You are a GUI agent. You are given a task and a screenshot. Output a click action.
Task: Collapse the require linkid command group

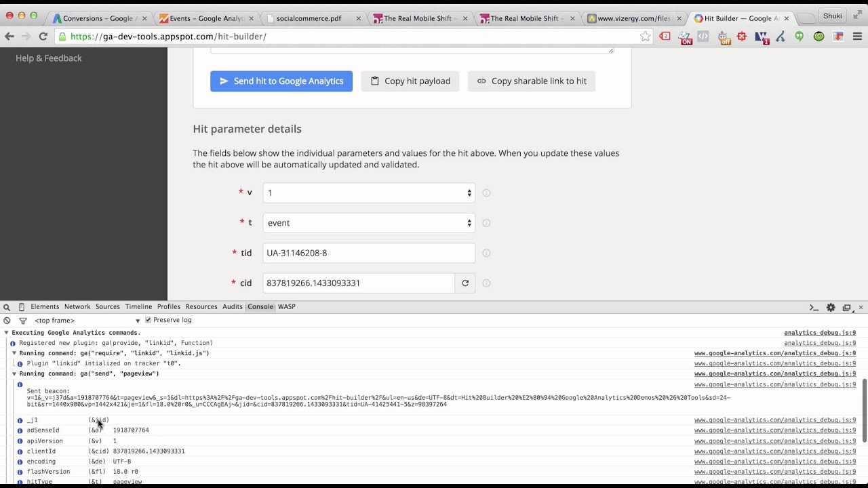click(14, 353)
